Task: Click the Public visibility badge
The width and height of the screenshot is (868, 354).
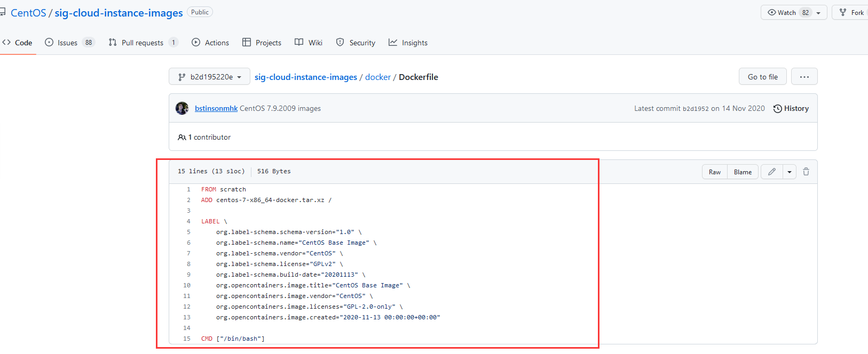Action: (x=200, y=12)
